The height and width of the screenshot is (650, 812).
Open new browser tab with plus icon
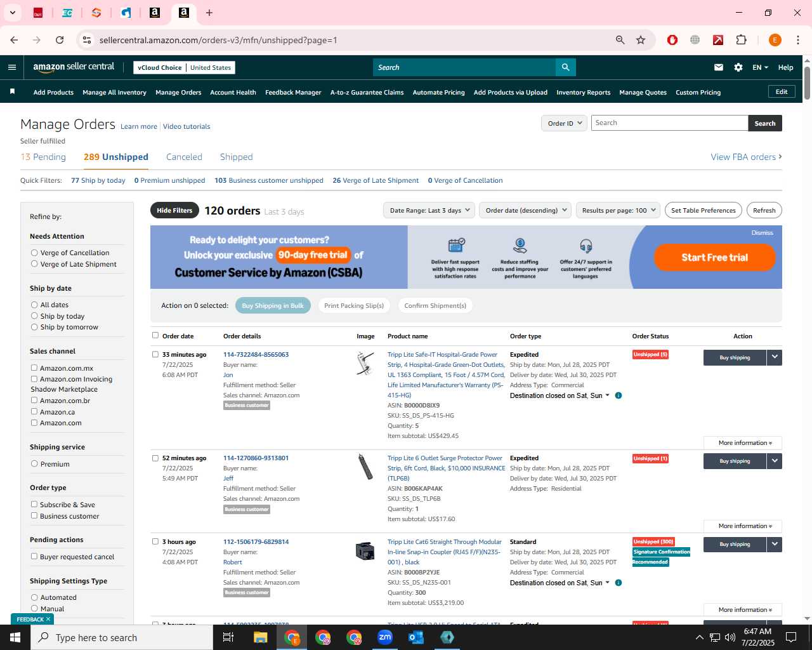coord(209,13)
